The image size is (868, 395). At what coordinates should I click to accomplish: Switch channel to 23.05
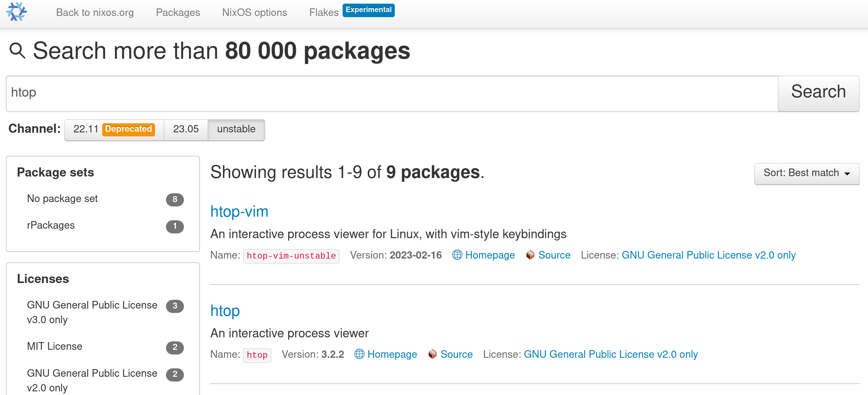click(x=186, y=129)
